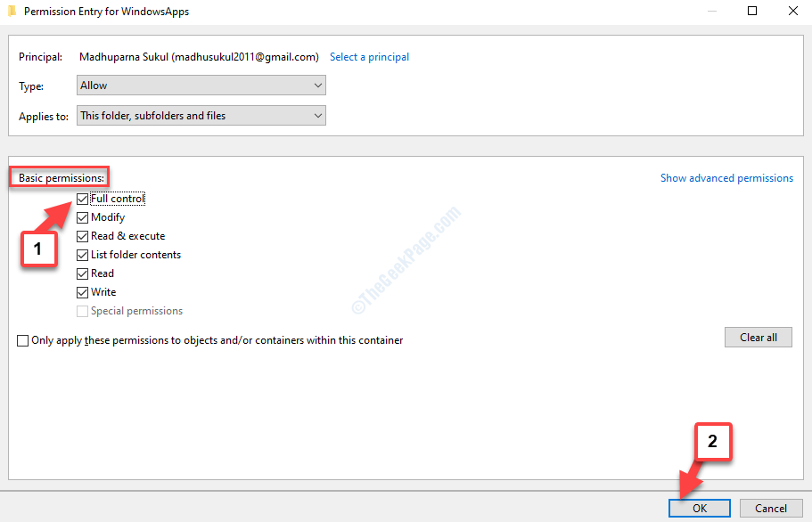812x522 pixels.
Task: Minimize the Permission Entry window
Action: coord(711,11)
